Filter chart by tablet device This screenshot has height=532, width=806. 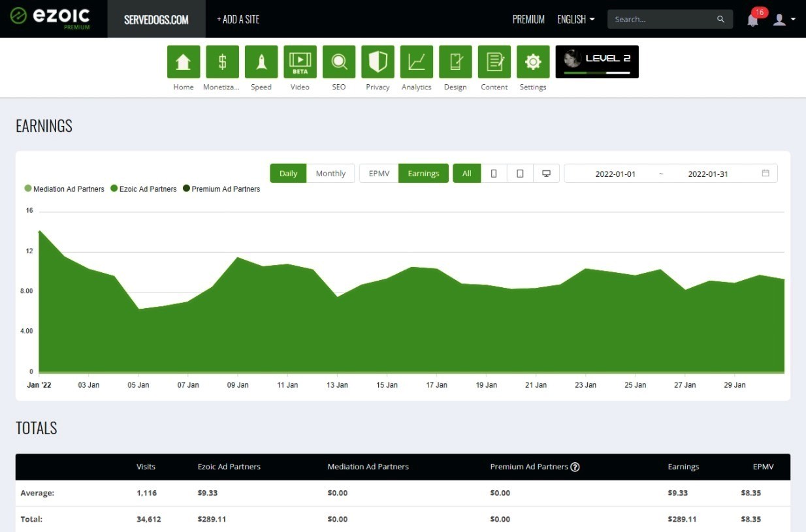point(520,174)
